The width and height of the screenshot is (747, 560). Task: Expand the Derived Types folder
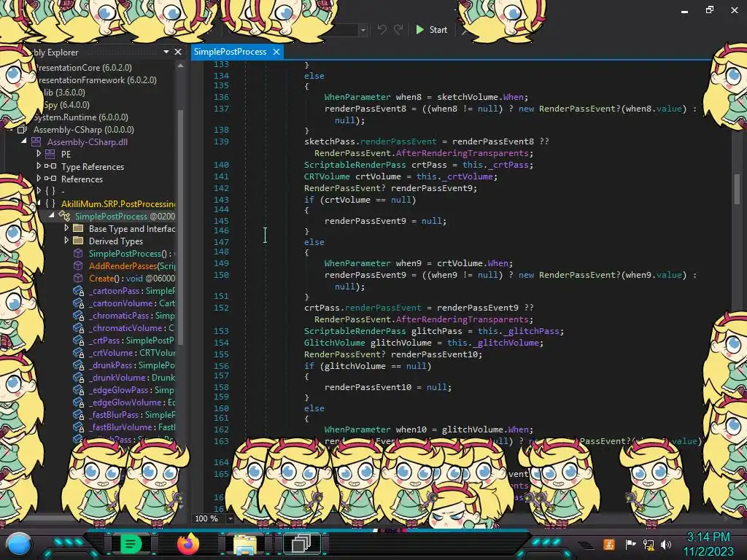coord(66,241)
